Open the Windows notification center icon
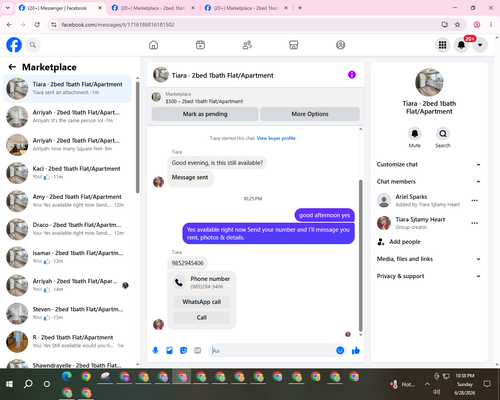500x400 pixels. point(487,384)
